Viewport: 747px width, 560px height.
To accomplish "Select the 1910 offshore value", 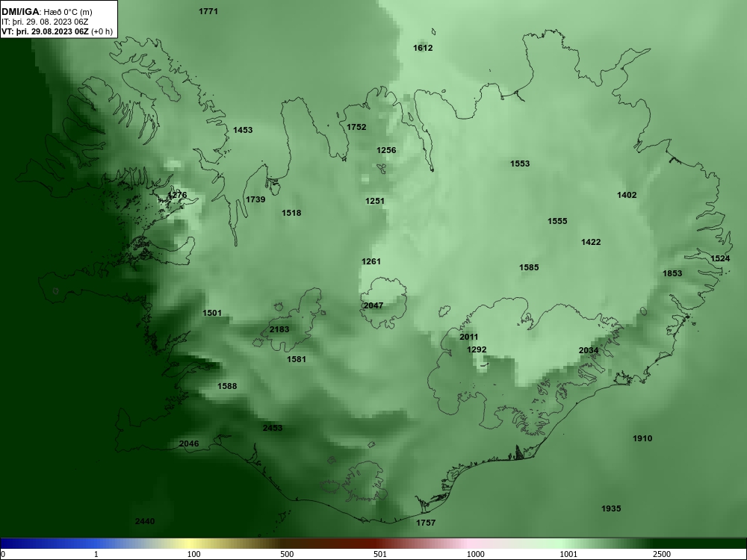I will click(642, 438).
